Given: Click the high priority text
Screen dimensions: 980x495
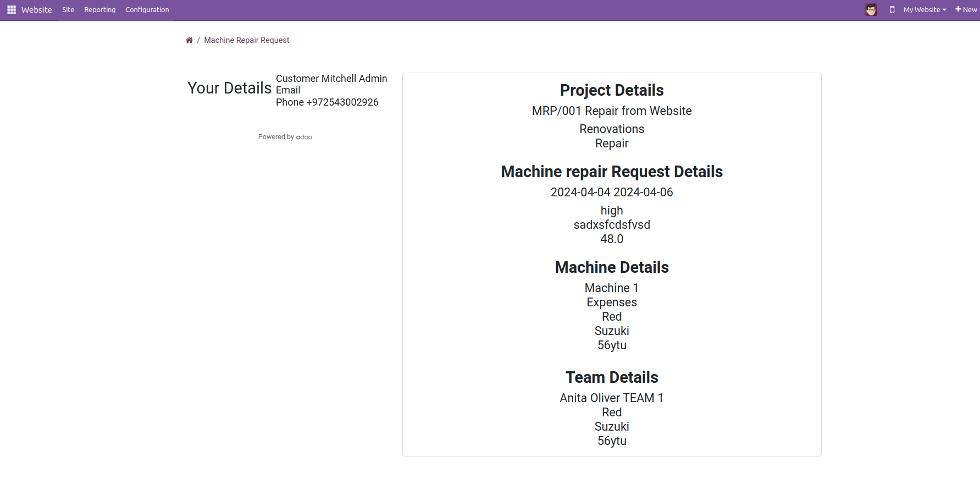Looking at the screenshot, I should [612, 211].
